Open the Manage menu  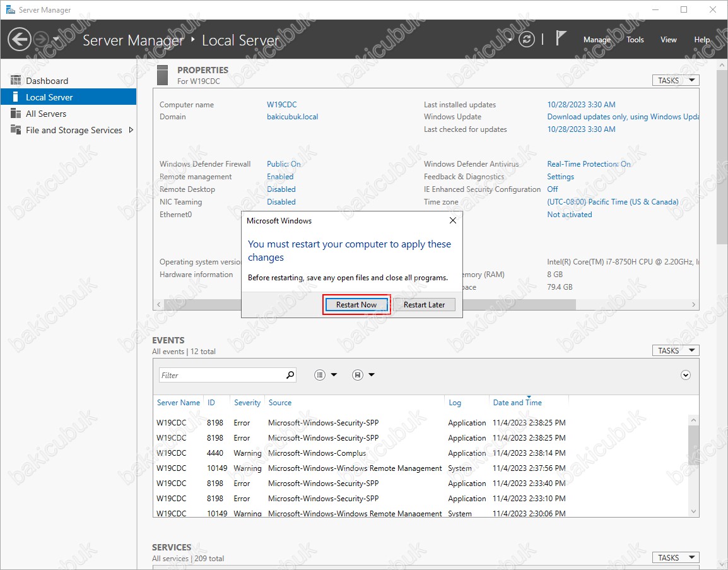click(x=597, y=40)
